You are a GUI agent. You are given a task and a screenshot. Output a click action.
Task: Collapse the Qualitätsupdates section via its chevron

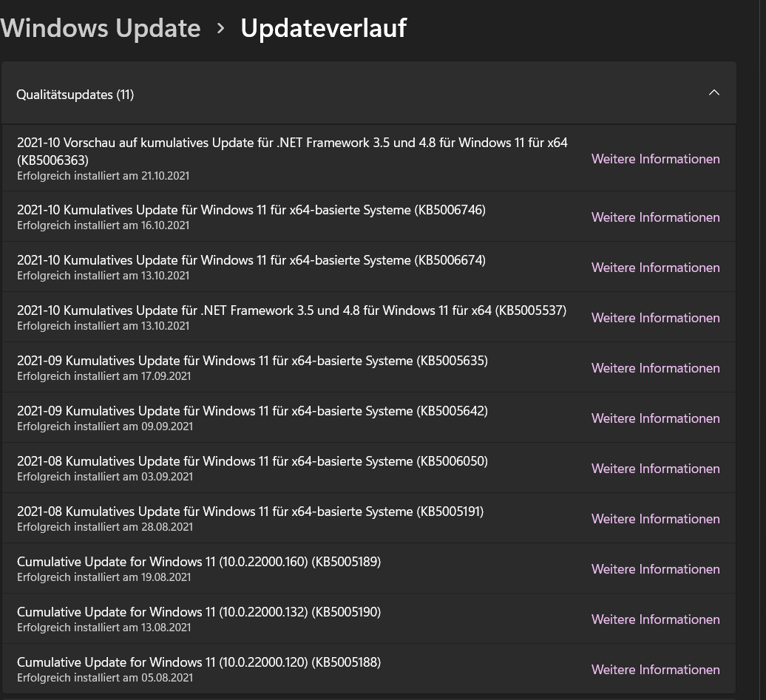[714, 92]
